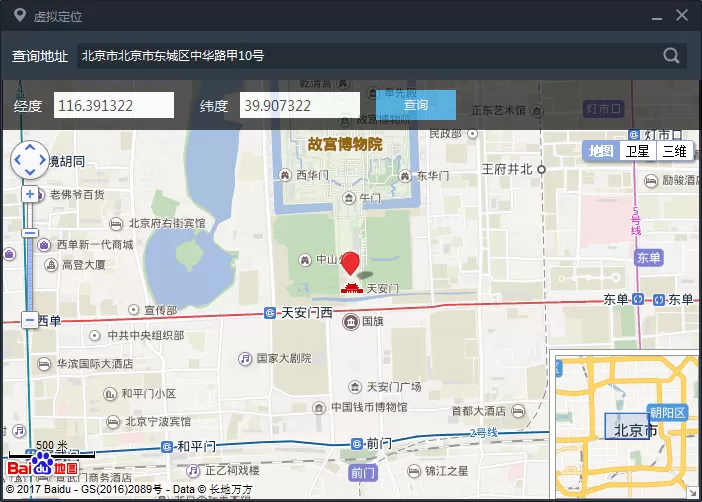Click the 宣传部 location marker
The image size is (702, 502).
point(133,309)
